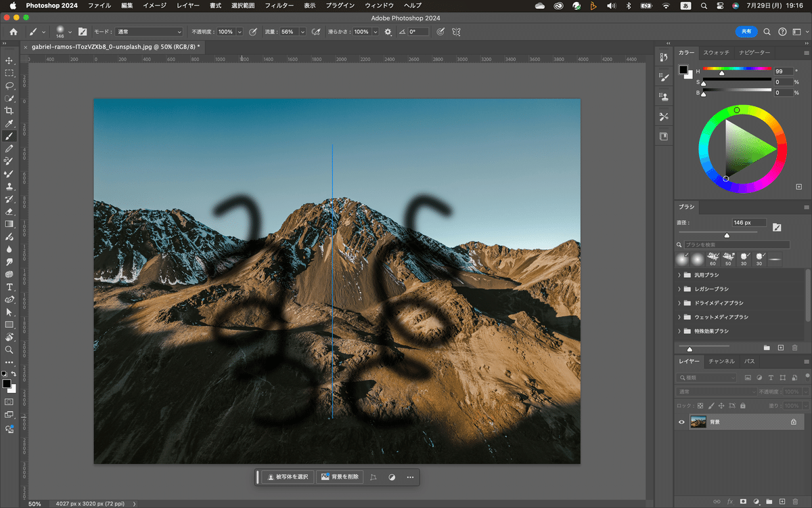Toggle airbrush build-up effect button

click(x=316, y=32)
